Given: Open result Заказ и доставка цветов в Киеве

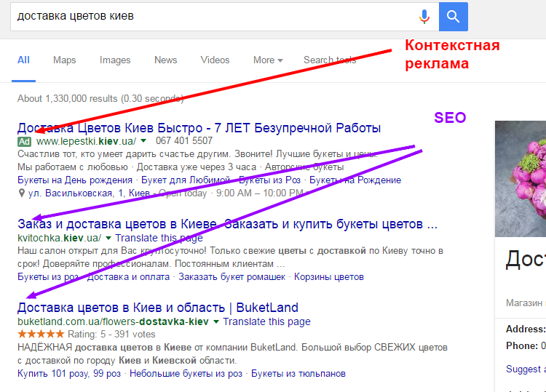Looking at the screenshot, I should coord(227,224).
